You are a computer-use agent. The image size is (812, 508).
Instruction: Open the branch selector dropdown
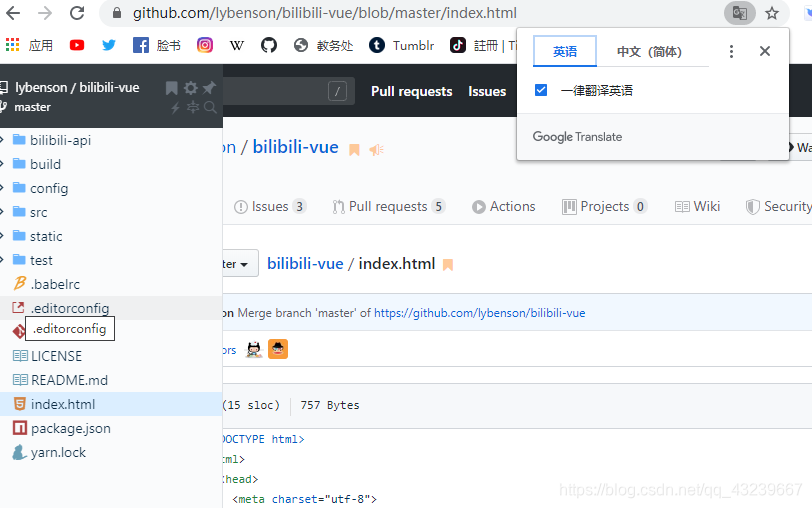(240, 264)
